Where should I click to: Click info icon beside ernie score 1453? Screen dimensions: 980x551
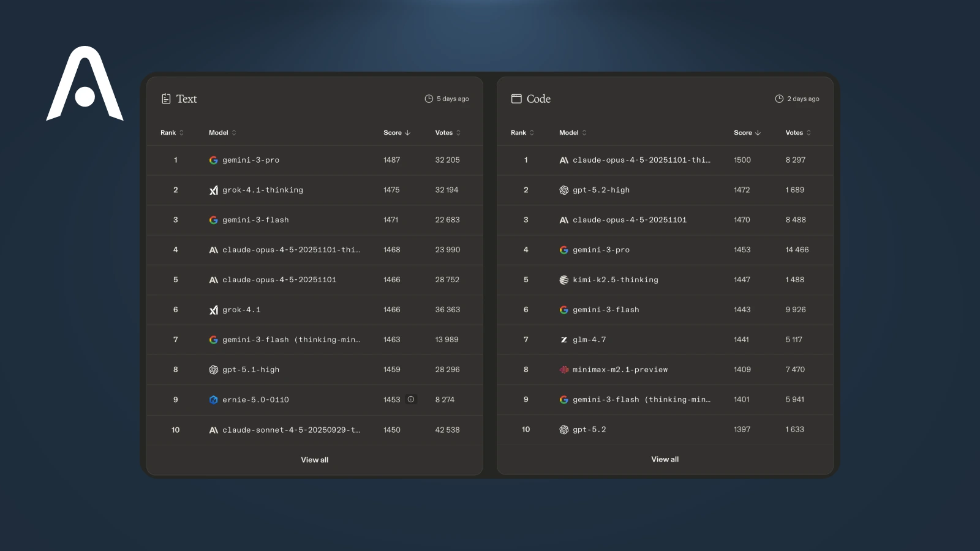click(411, 399)
